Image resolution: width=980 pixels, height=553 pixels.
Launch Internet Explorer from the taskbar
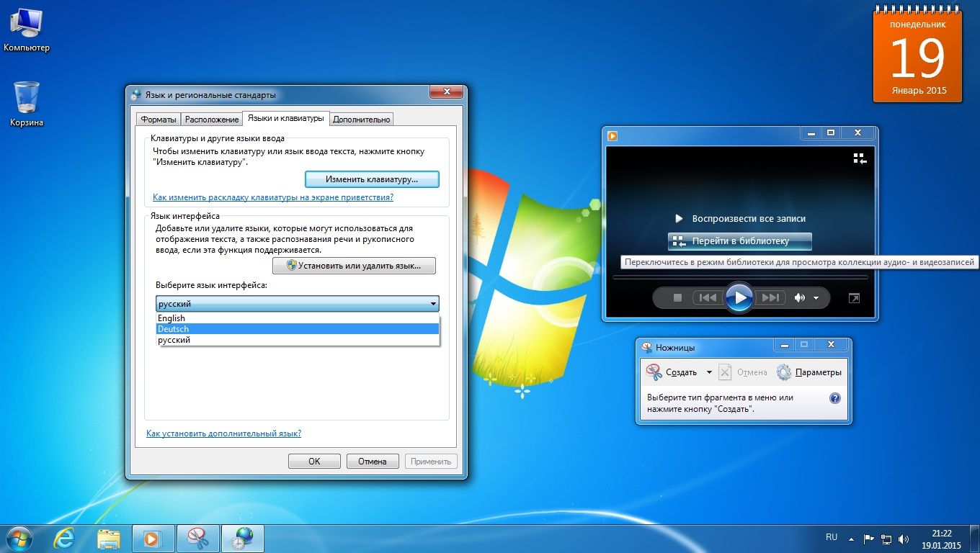pos(64,538)
